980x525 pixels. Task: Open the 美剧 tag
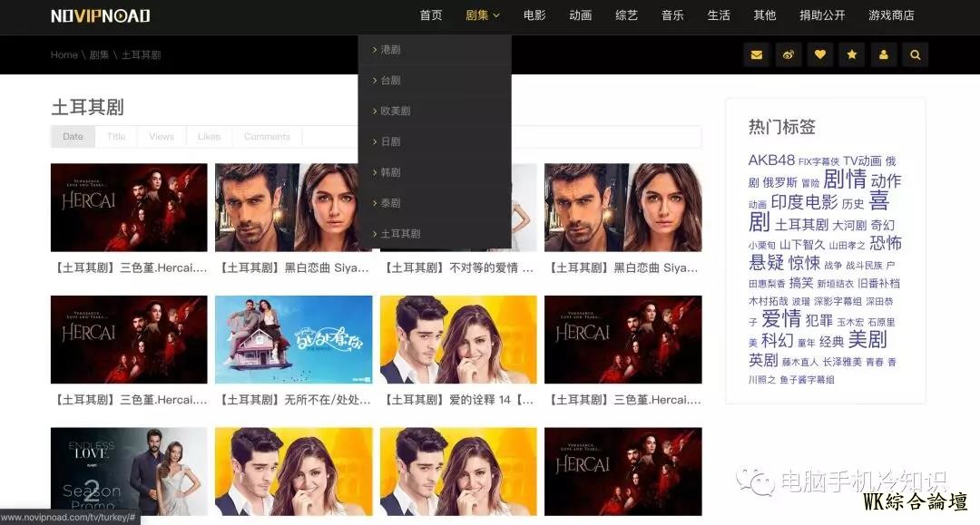[867, 339]
